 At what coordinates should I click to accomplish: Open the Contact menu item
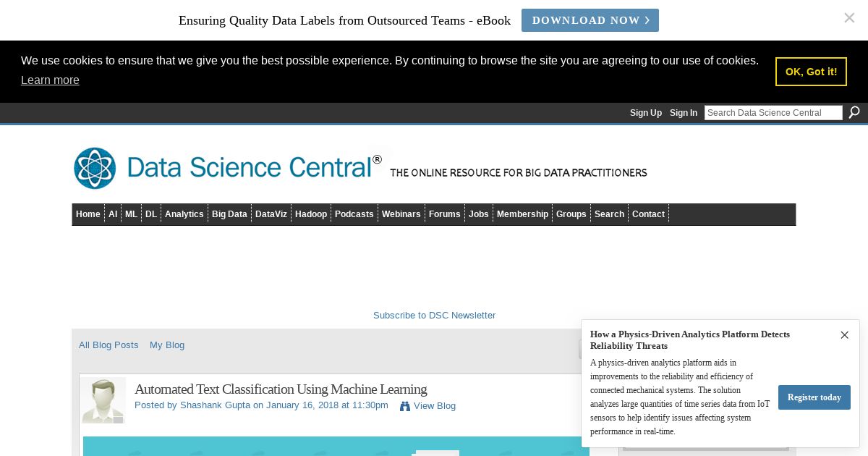[x=649, y=214]
